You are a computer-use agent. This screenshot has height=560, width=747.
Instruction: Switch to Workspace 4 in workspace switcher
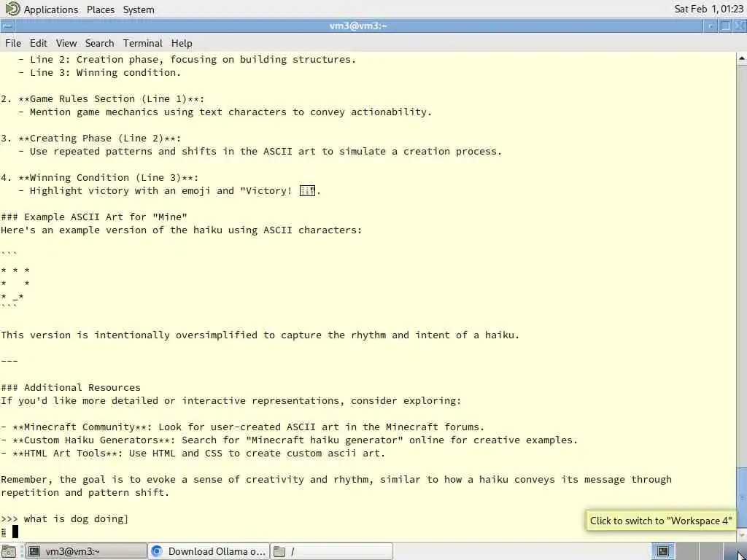tap(735, 551)
